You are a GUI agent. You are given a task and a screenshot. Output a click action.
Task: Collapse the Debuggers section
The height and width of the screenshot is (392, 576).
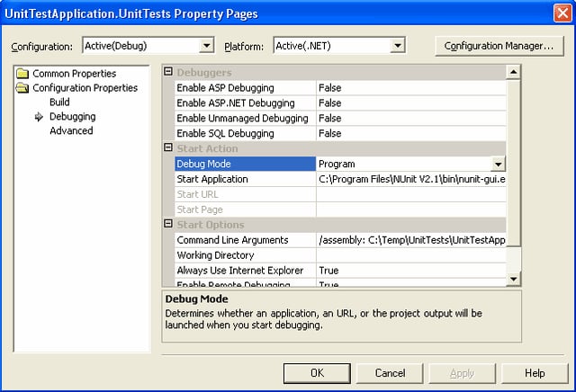[168, 71]
